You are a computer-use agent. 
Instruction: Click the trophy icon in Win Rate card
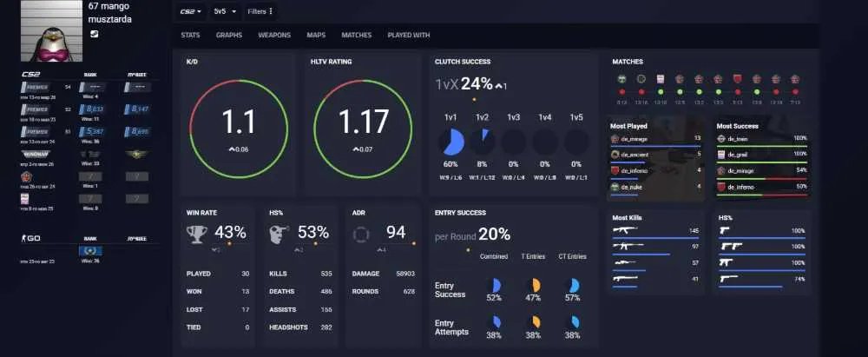coord(196,234)
